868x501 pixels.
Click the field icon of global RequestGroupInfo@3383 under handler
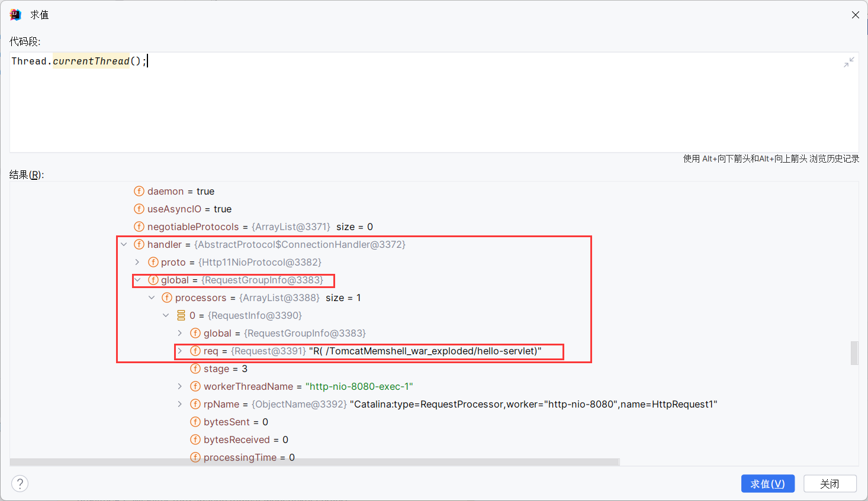click(x=153, y=280)
